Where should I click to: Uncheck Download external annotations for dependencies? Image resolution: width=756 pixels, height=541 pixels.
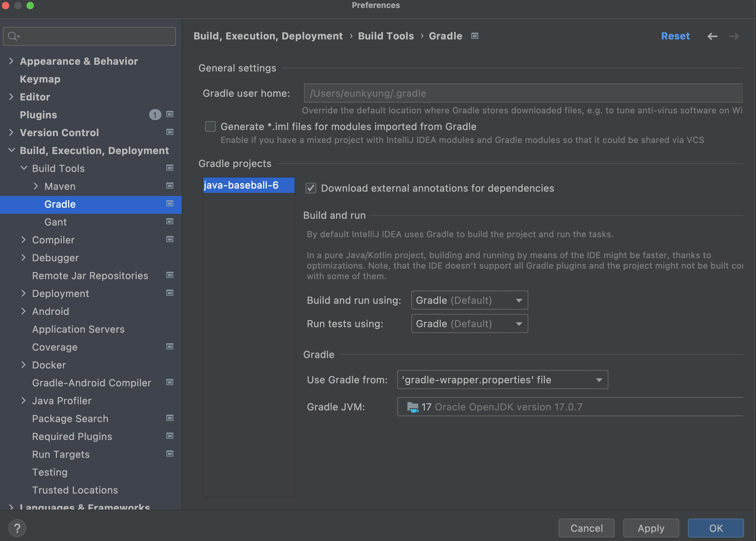point(311,188)
